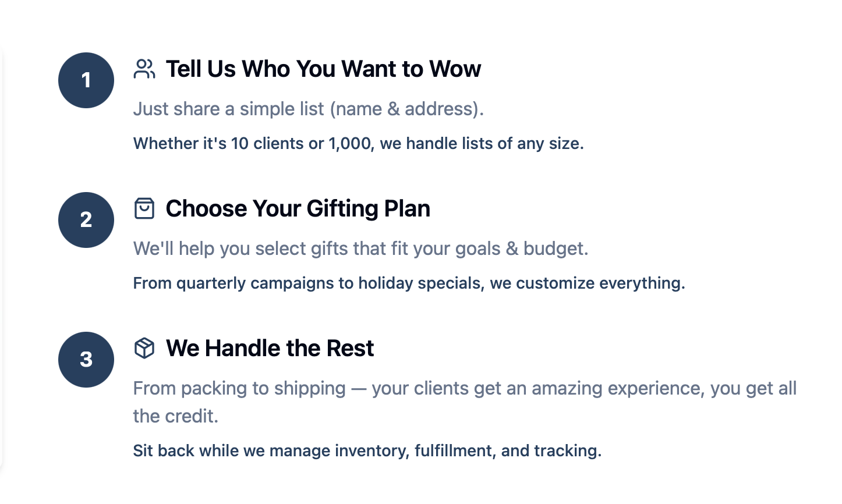Click the people icon beside step one
The width and height of the screenshot is (842, 504).
144,69
